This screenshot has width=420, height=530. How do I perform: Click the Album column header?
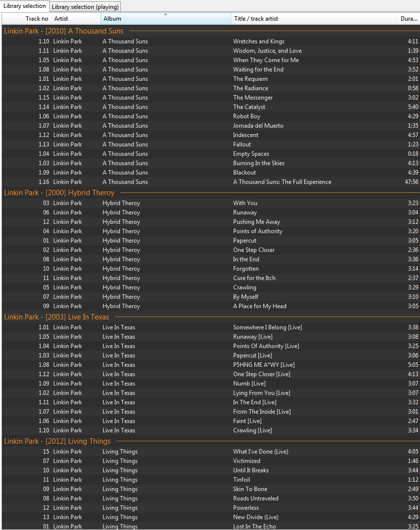pos(166,19)
